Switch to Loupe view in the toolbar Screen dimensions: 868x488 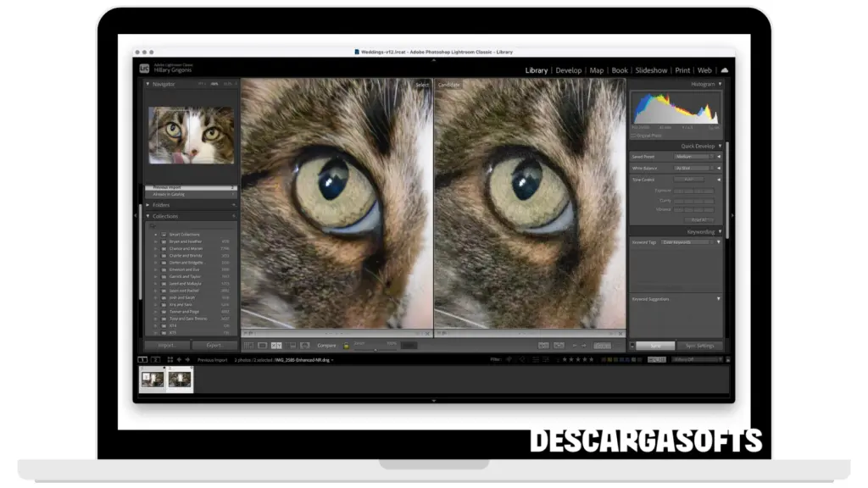(262, 346)
